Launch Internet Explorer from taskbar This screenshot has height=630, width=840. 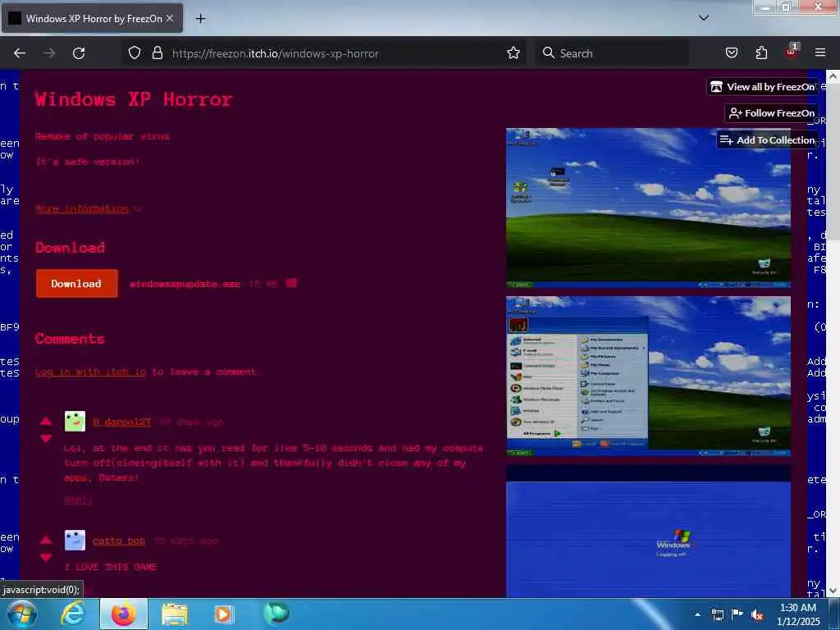(x=73, y=614)
